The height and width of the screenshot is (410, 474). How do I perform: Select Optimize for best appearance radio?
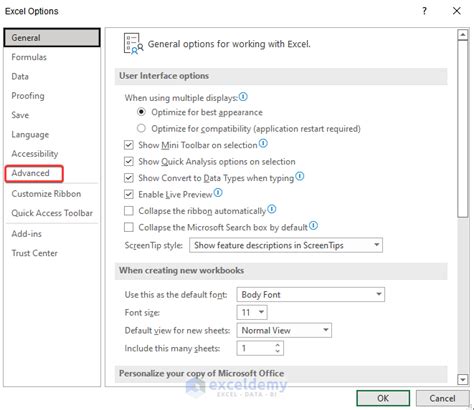pos(141,112)
